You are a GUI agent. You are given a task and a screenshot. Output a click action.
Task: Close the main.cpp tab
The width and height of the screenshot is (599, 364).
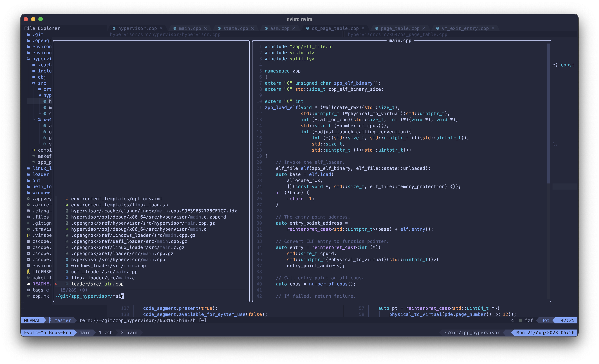click(x=205, y=28)
